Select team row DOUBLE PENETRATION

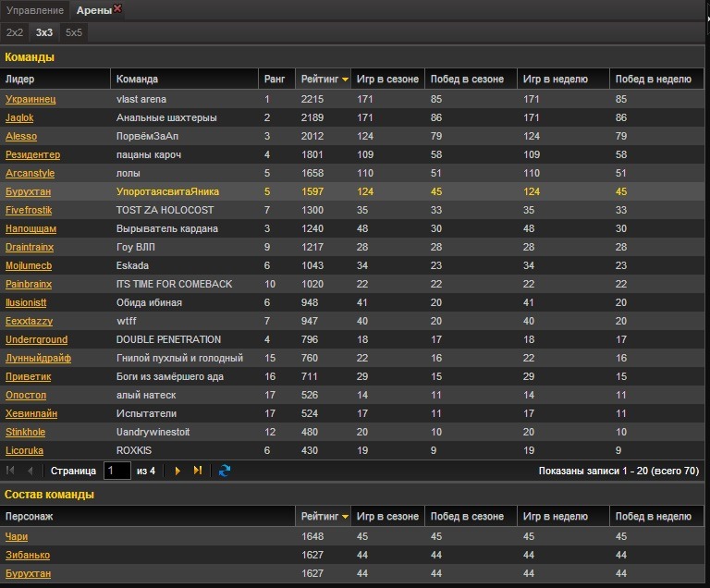click(x=352, y=339)
